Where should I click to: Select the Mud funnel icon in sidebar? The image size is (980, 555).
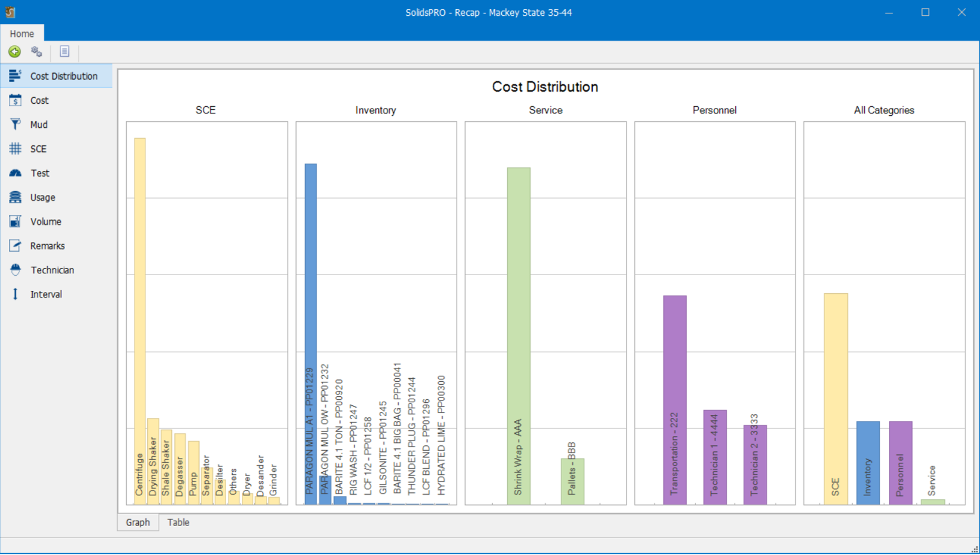(15, 124)
